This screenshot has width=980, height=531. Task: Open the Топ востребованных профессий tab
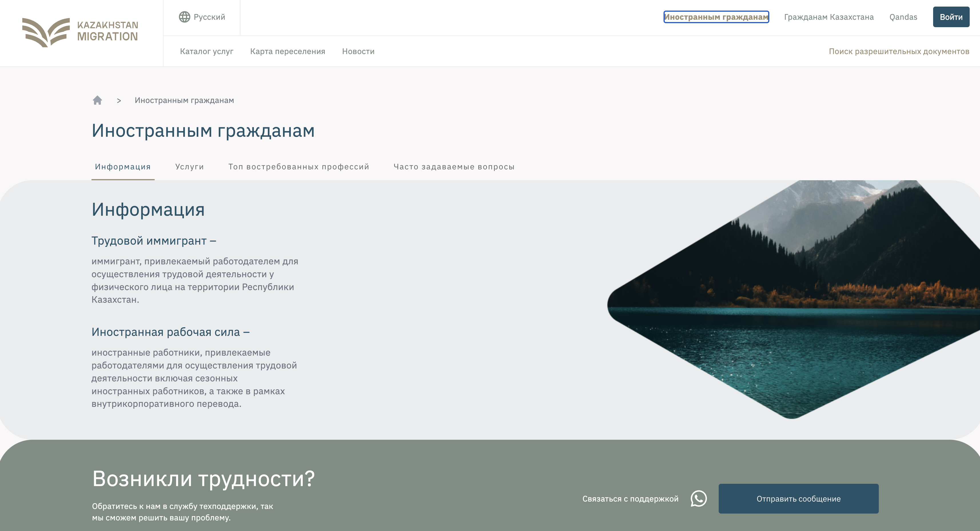click(299, 167)
